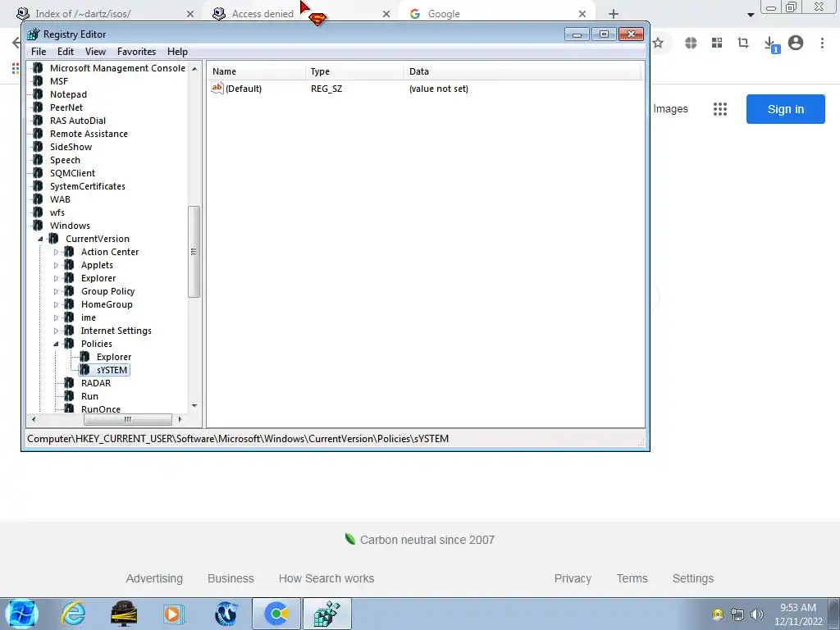Open the View menu in Registry Editor
This screenshot has height=630, width=840.
coord(95,52)
